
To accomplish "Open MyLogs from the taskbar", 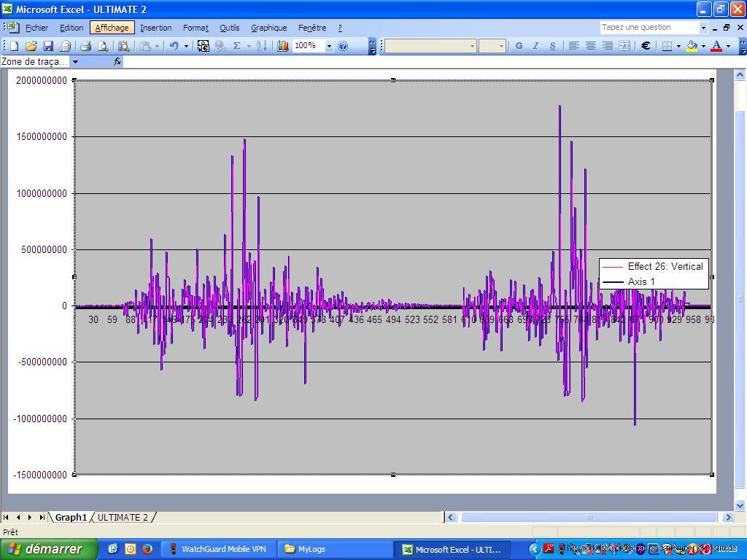I will [x=311, y=549].
